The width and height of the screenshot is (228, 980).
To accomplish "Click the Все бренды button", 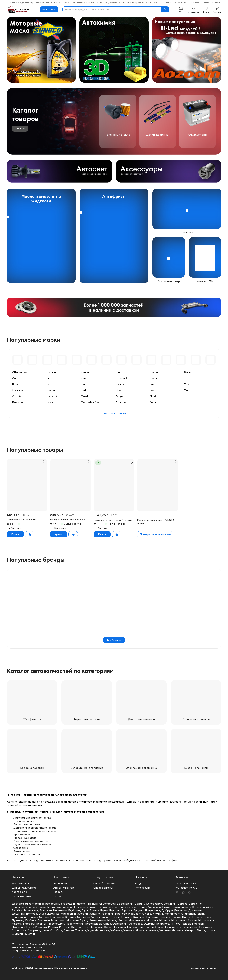I will point(114,640).
